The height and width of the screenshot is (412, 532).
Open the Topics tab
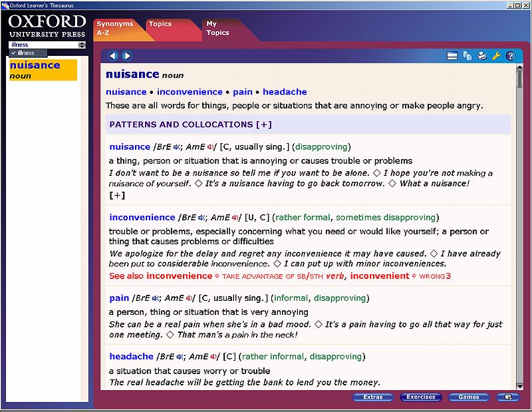tap(160, 24)
